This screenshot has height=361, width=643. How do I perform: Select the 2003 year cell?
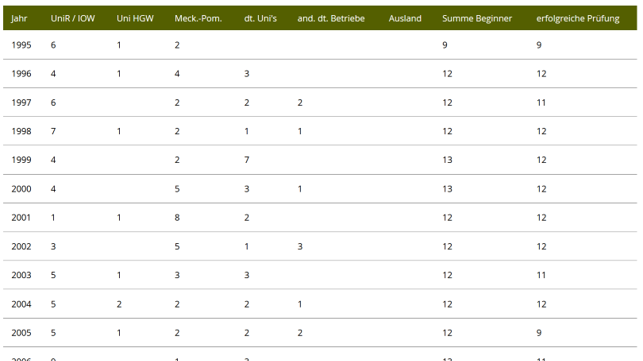[x=21, y=275]
